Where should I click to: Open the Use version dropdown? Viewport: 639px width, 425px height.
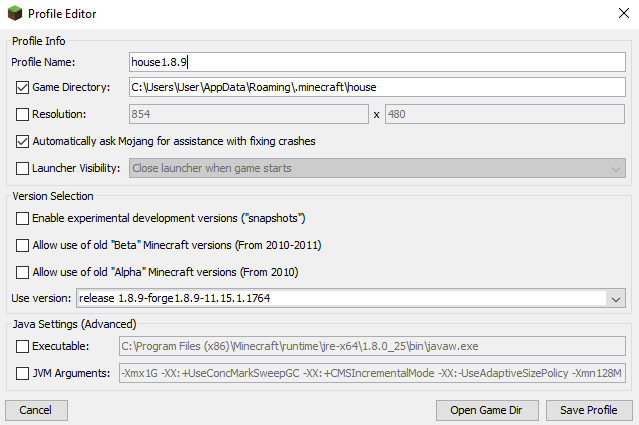[615, 298]
